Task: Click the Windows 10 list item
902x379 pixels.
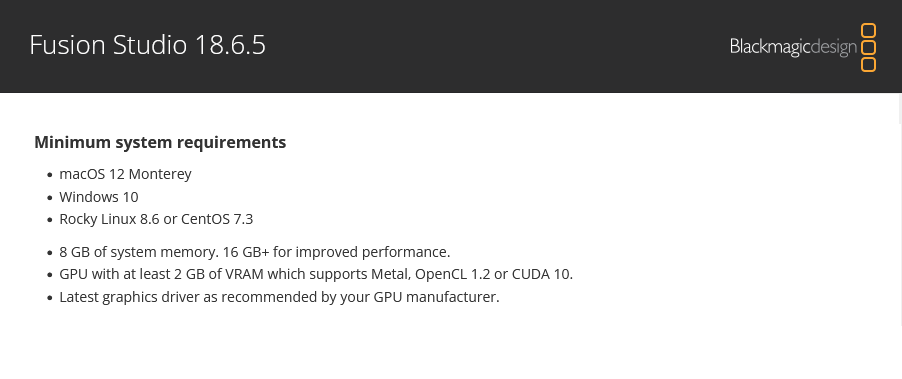Action: point(99,197)
